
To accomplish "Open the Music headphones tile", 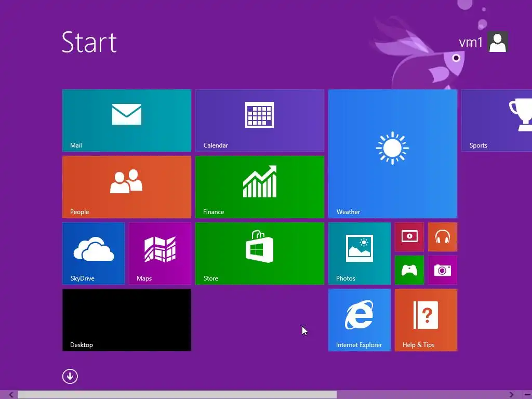I will 443,237.
